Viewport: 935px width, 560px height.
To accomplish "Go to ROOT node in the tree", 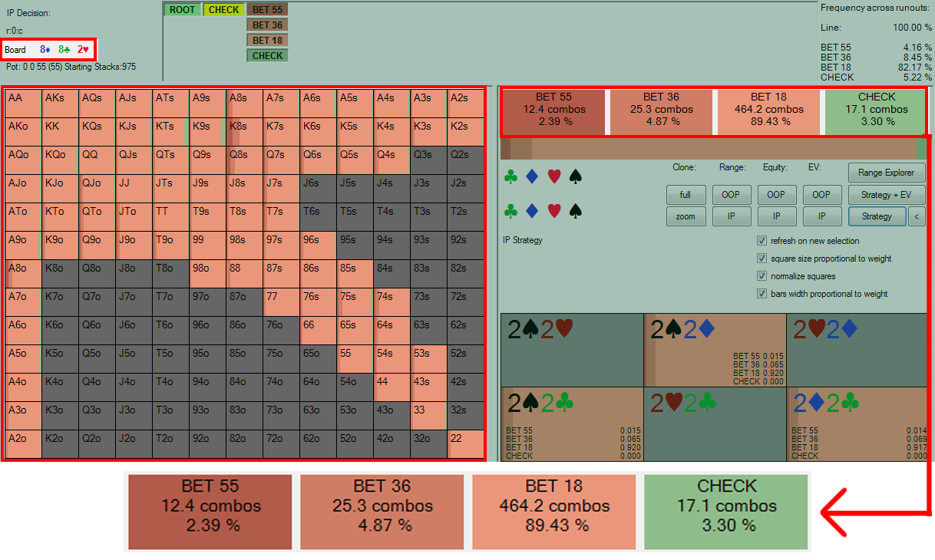I will [183, 10].
